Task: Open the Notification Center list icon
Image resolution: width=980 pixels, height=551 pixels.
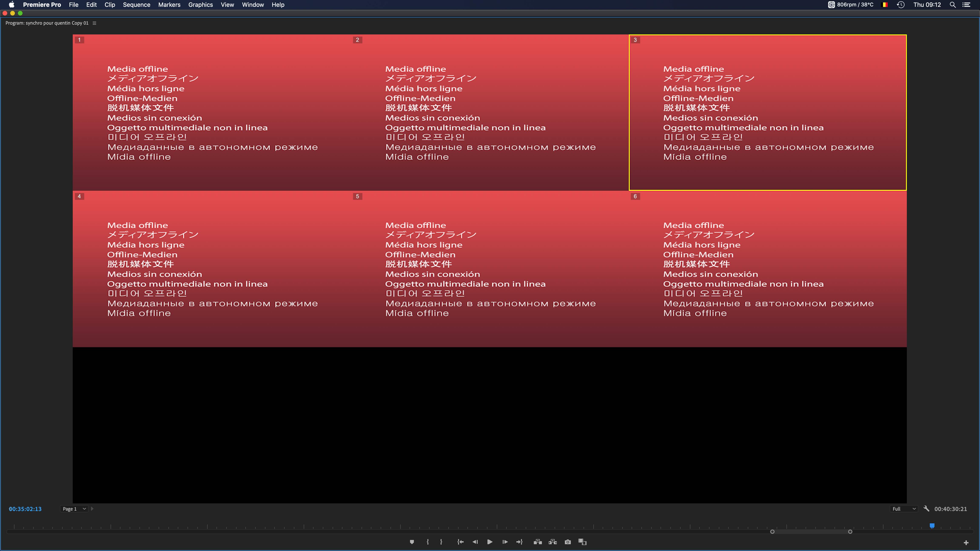Action: click(966, 4)
